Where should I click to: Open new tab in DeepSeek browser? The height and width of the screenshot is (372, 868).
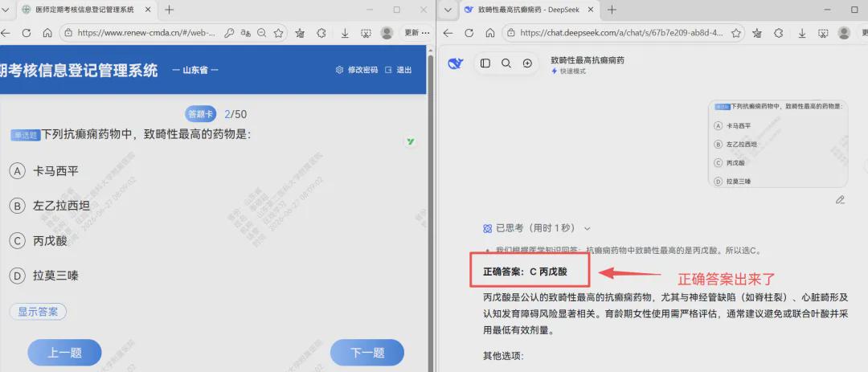click(612, 10)
